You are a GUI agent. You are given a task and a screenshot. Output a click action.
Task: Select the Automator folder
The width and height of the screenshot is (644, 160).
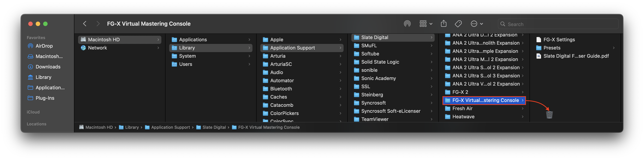point(302,81)
